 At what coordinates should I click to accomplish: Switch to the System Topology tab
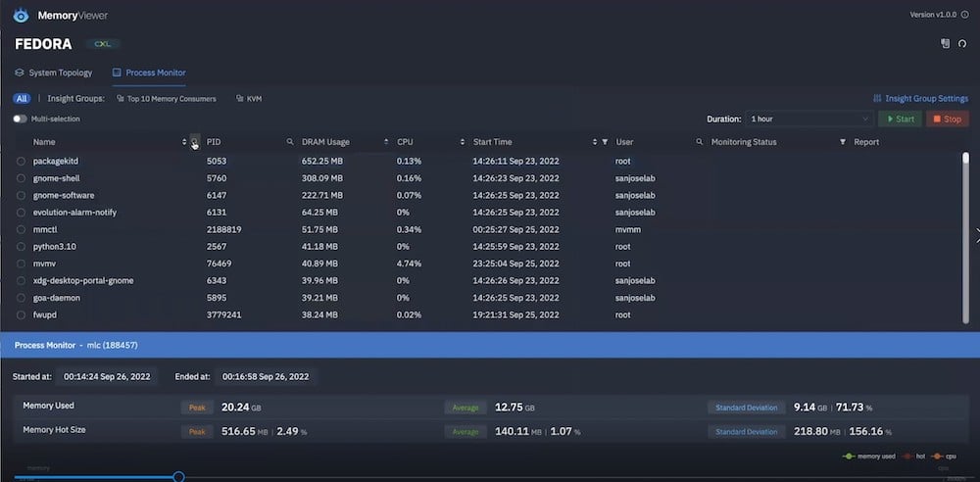[x=54, y=72]
